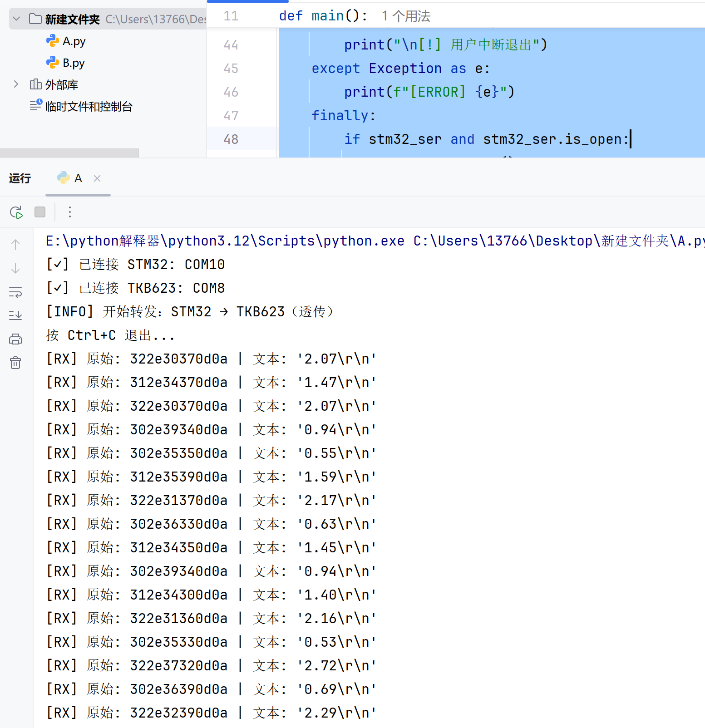Expand the 外部库 tree node

tap(16, 84)
